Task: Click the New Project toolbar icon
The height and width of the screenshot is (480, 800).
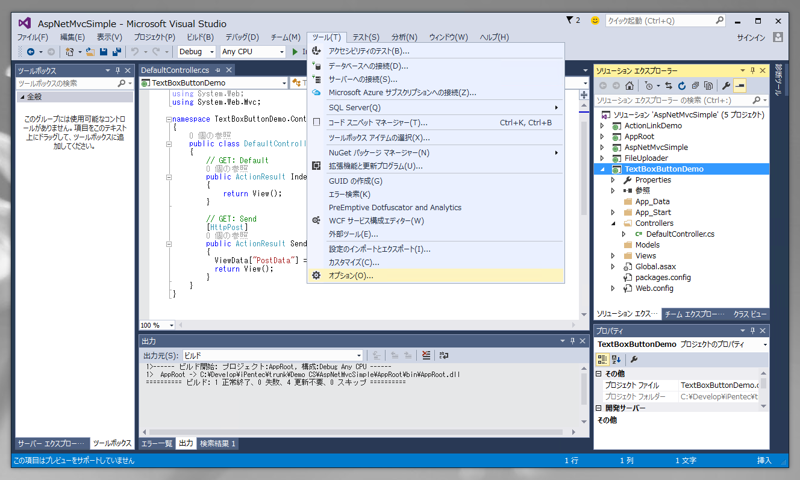Action: click(70, 52)
